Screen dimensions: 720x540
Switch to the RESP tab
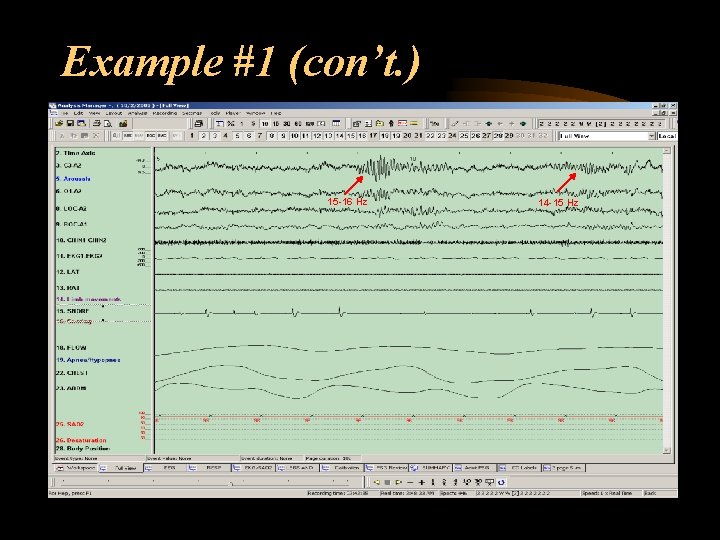pyautogui.click(x=209, y=468)
